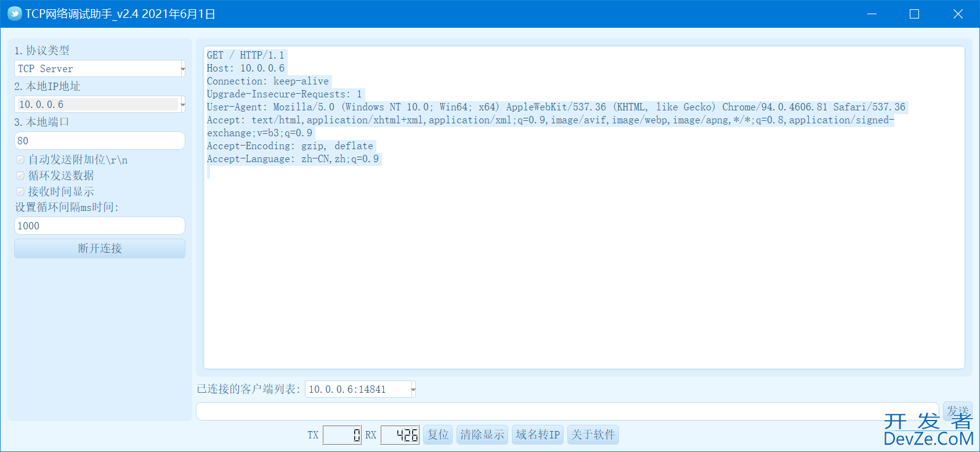
Task: Click the '3. 本地端口' label
Action: pyautogui.click(x=42, y=122)
